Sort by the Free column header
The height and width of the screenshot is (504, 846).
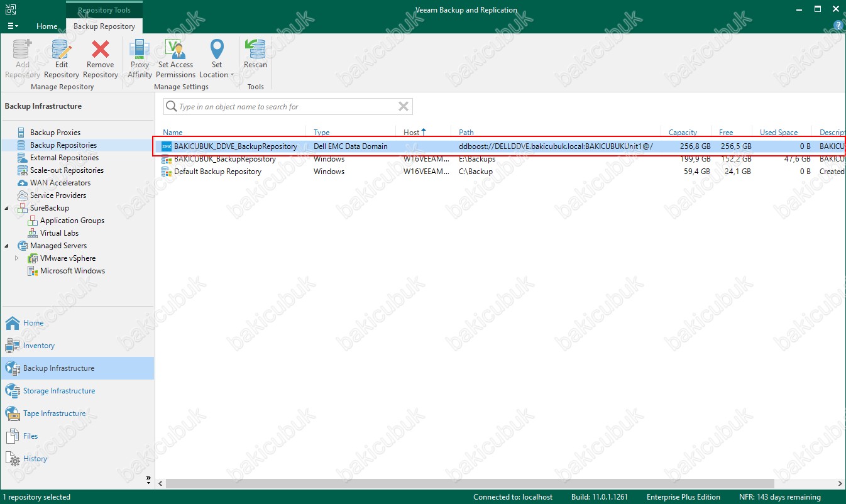click(x=726, y=133)
